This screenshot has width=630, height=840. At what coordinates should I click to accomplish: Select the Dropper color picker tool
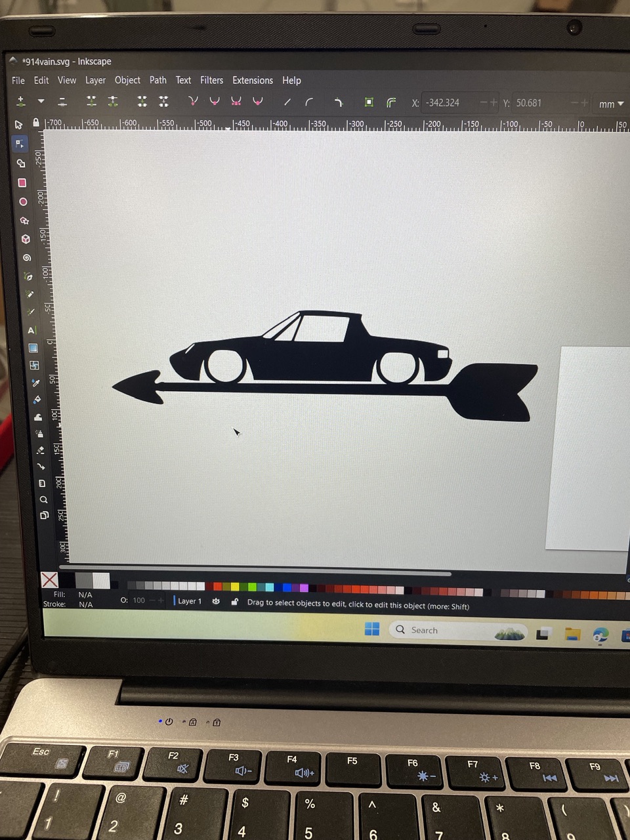tap(35, 383)
